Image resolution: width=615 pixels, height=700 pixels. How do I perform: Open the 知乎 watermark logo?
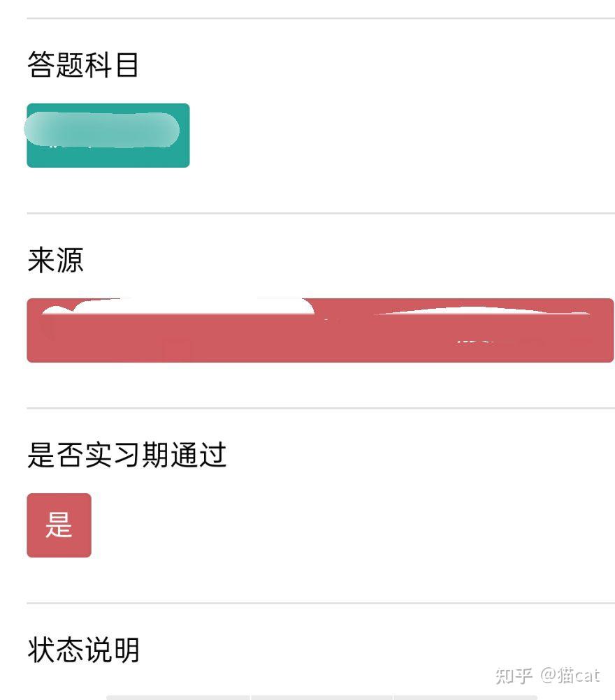514,676
